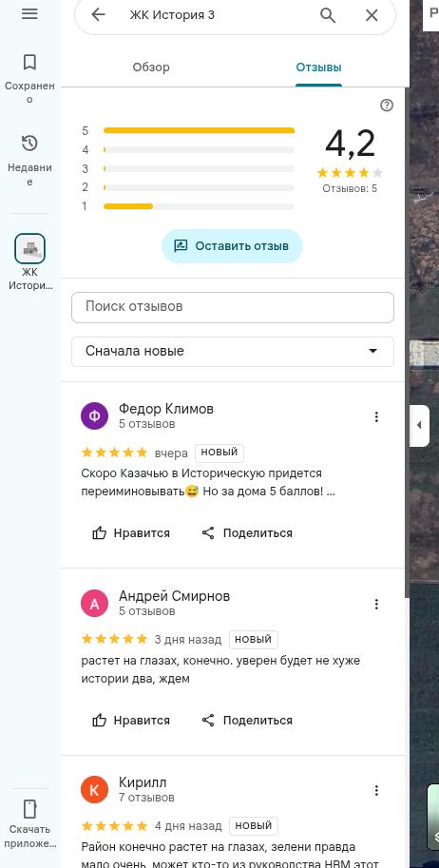This screenshot has width=439, height=868.
Task: Open Андрей Смирнов name link
Action: click(175, 596)
